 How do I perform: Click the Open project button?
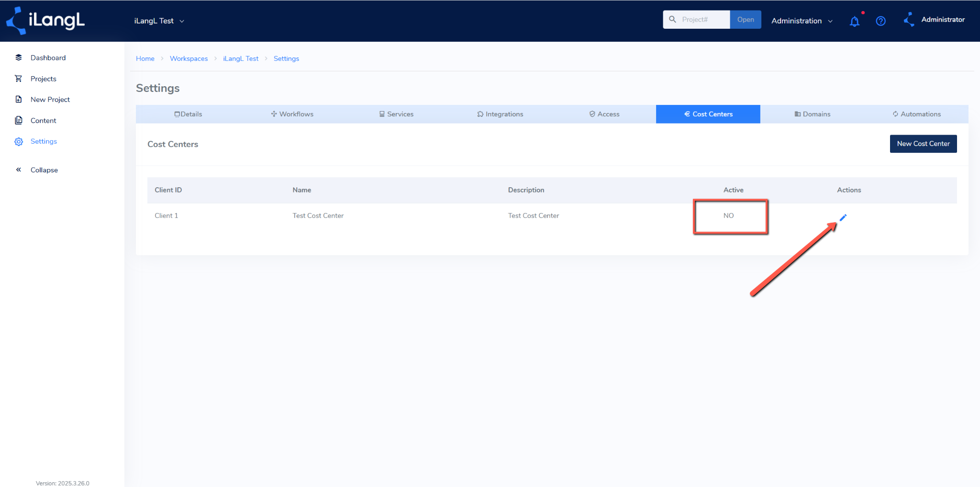point(746,20)
